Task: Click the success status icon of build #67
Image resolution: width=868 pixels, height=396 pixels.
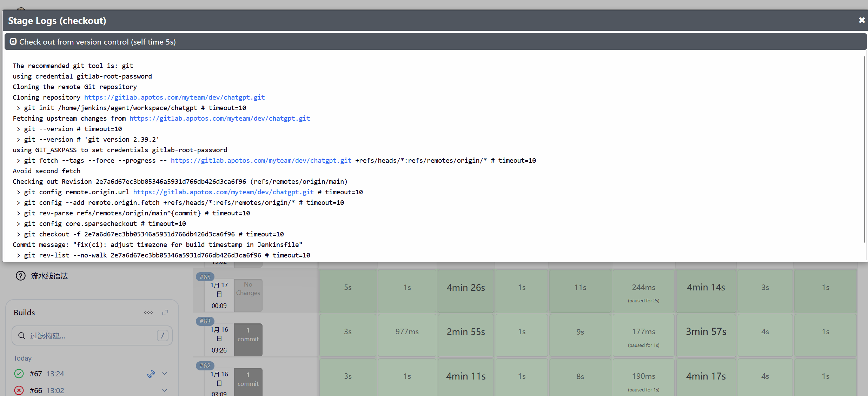Action: pos(19,374)
